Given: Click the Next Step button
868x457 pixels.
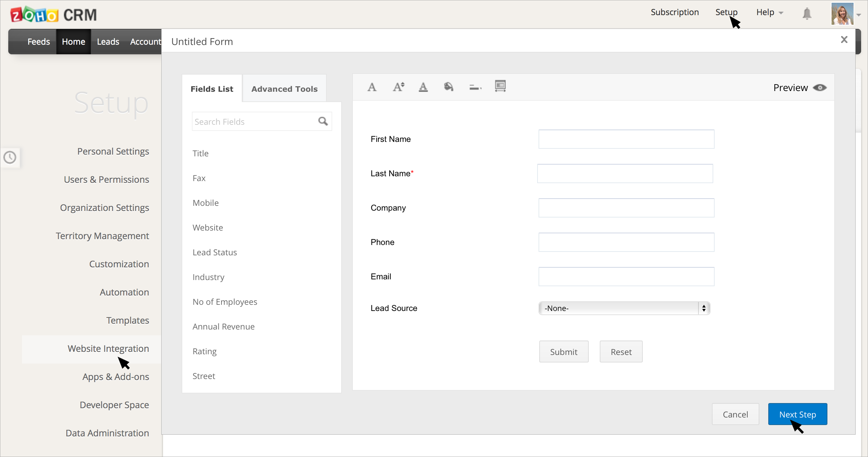Looking at the screenshot, I should [x=797, y=414].
